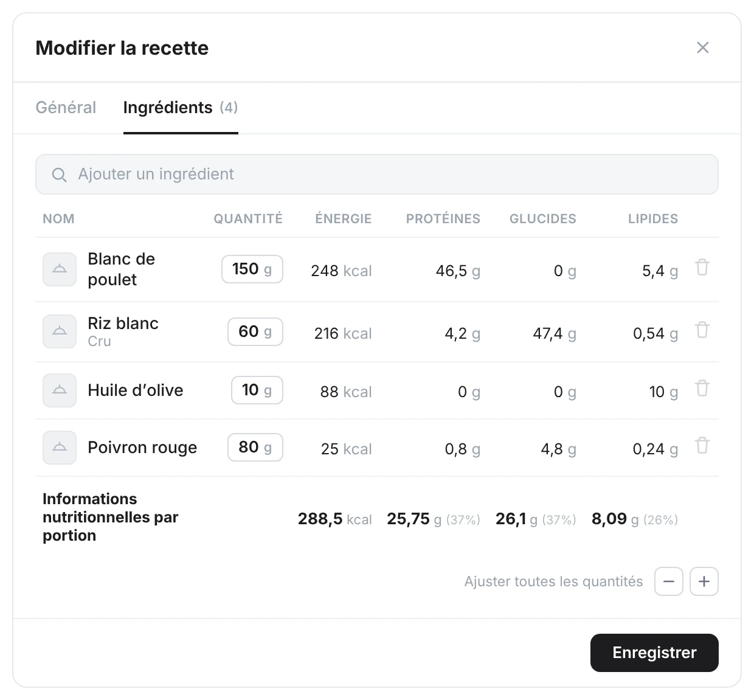The width and height of the screenshot is (754, 700).
Task: Close the Modifier la recette dialog
Action: point(703,47)
